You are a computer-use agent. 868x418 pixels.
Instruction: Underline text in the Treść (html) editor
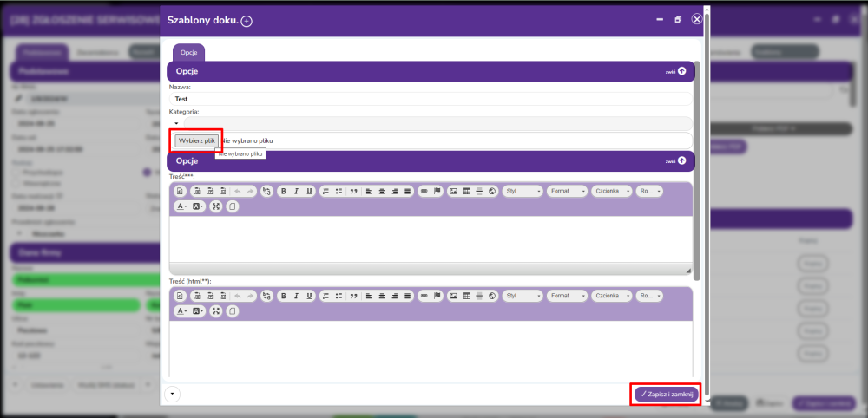coord(309,295)
